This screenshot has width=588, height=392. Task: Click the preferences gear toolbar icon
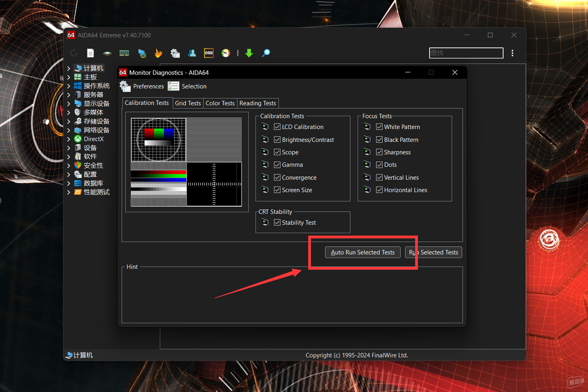pos(175,53)
